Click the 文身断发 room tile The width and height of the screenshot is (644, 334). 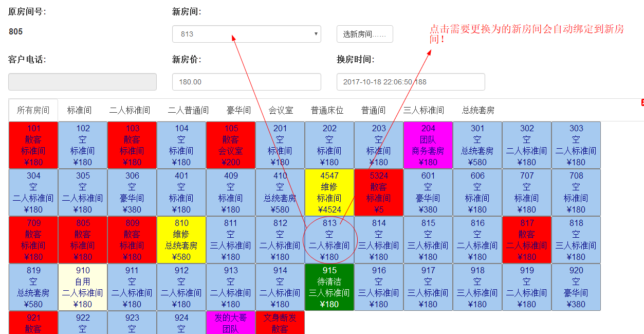click(x=280, y=323)
